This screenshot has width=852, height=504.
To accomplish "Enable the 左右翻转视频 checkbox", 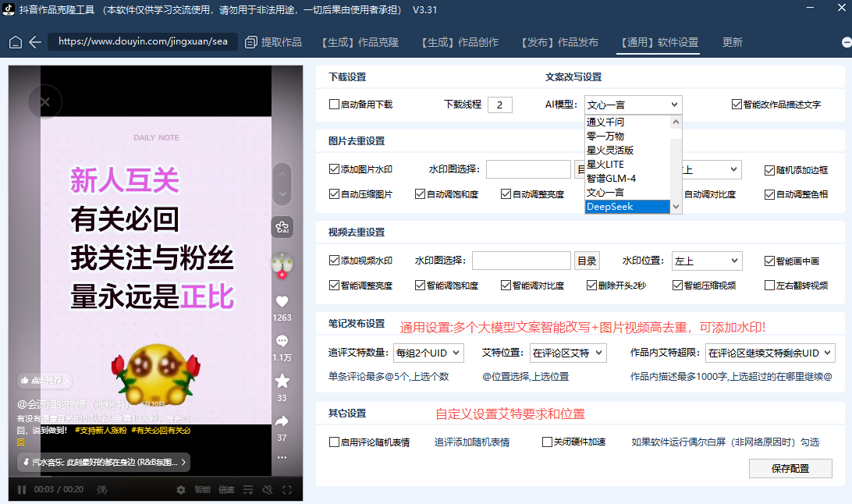I will click(769, 285).
